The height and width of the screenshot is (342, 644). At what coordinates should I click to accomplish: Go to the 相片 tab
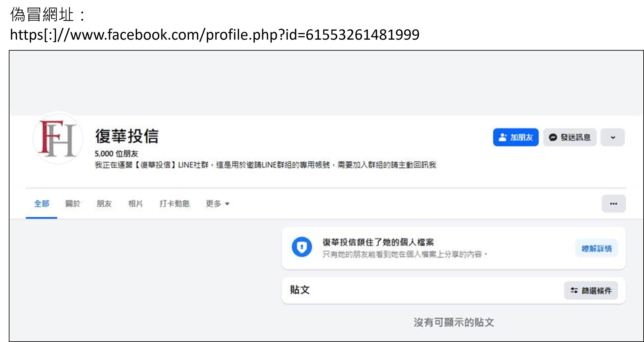[135, 204]
